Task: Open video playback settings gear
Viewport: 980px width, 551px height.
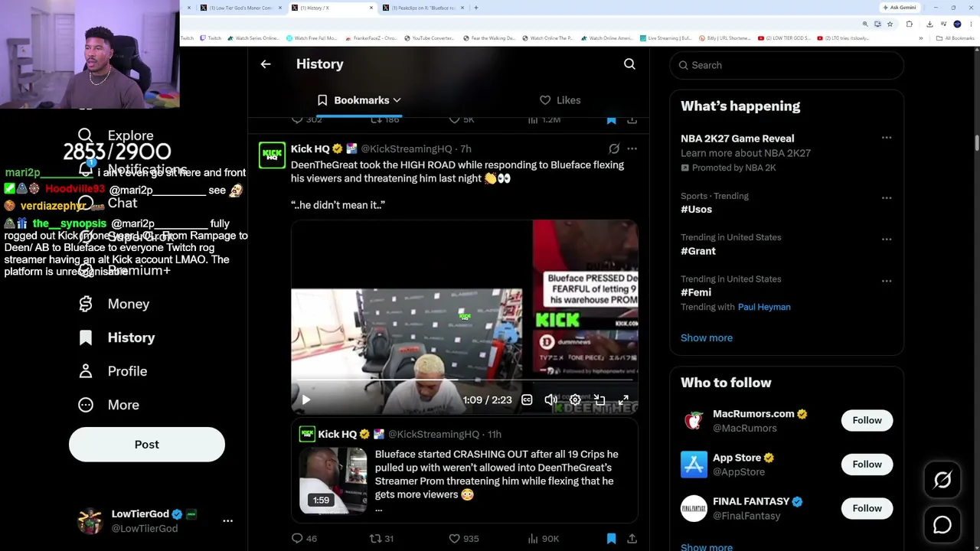Action: coord(575,399)
